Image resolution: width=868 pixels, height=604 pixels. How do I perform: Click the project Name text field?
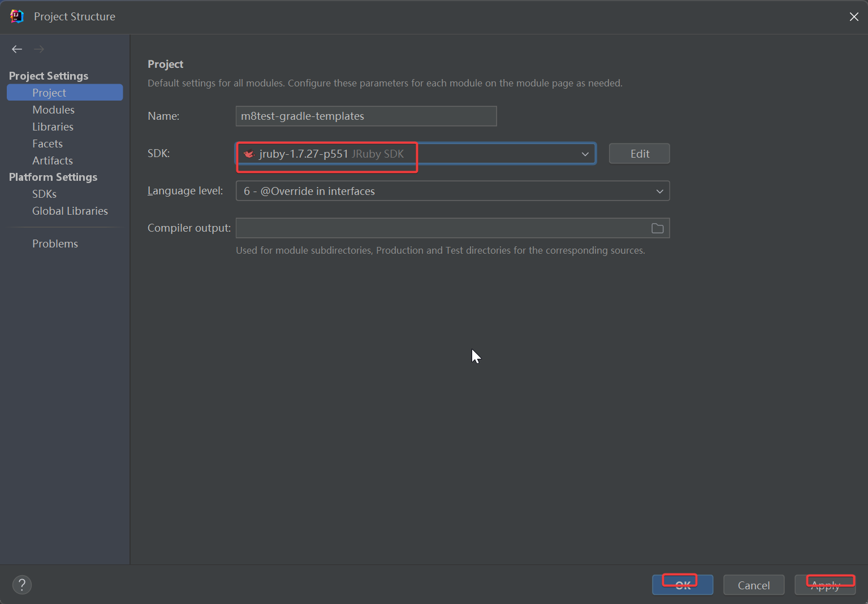tap(366, 116)
